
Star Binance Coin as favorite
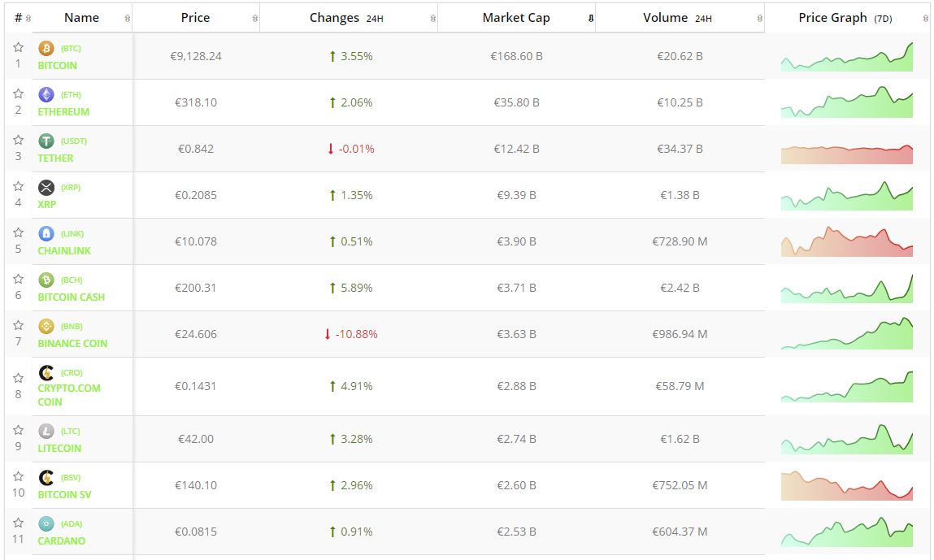click(18, 325)
